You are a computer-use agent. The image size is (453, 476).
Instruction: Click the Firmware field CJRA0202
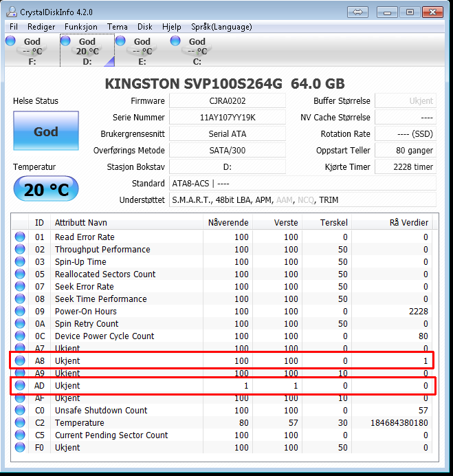click(x=228, y=101)
